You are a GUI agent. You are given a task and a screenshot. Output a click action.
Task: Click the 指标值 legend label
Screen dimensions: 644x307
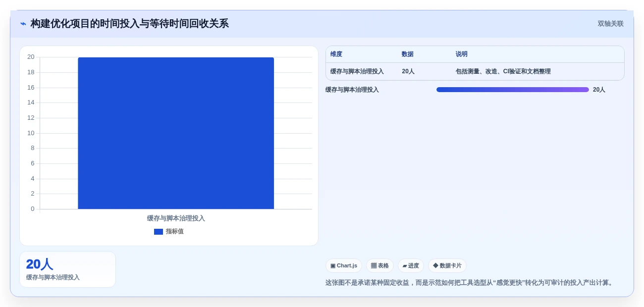point(174,232)
